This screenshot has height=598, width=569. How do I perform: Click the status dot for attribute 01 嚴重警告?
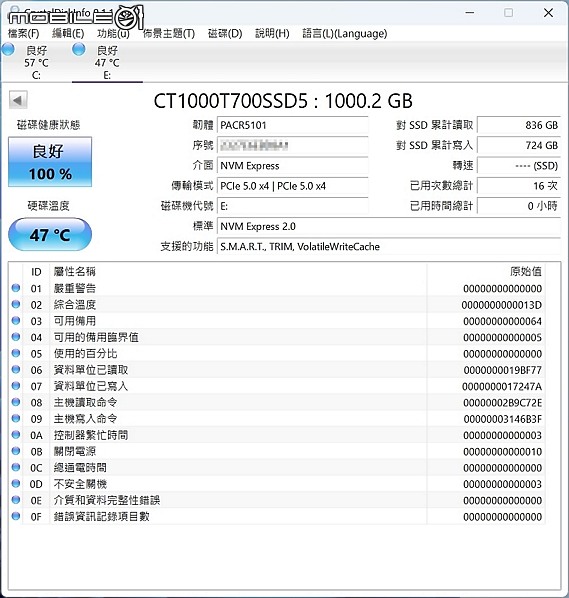click(x=16, y=288)
